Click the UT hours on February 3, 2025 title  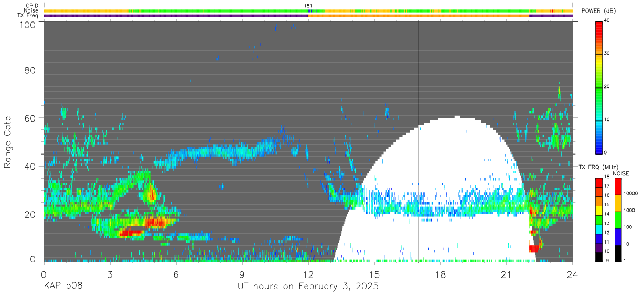308,287
